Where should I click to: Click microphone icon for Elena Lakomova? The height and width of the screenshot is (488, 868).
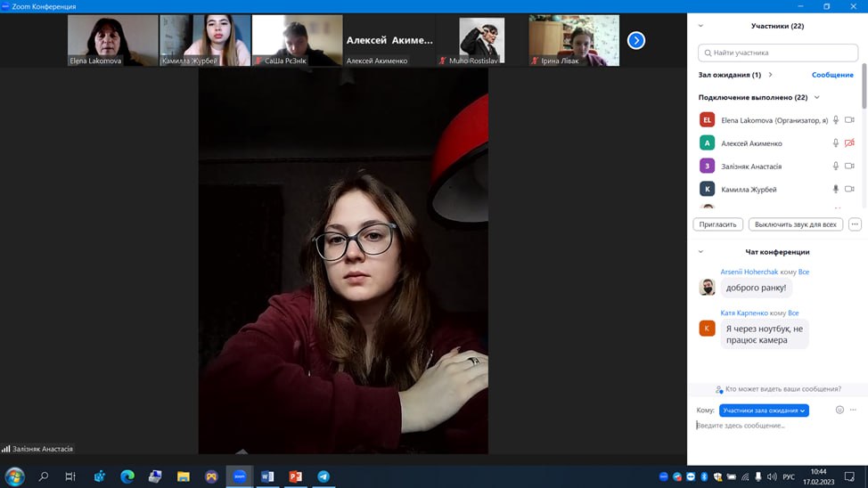[836, 119]
